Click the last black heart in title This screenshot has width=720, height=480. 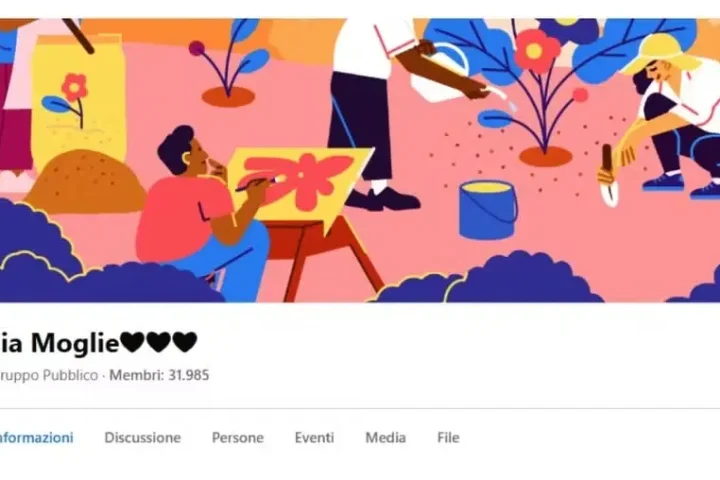pyautogui.click(x=186, y=343)
